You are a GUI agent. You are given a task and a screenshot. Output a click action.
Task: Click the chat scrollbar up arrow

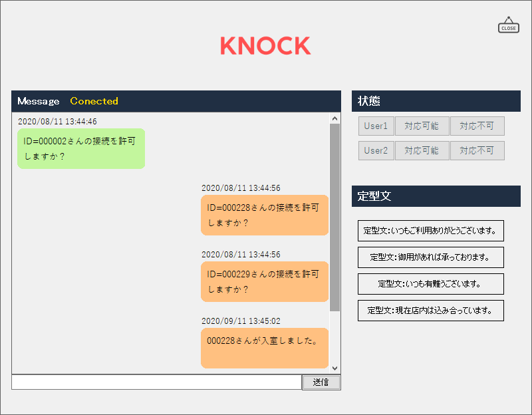(x=334, y=118)
